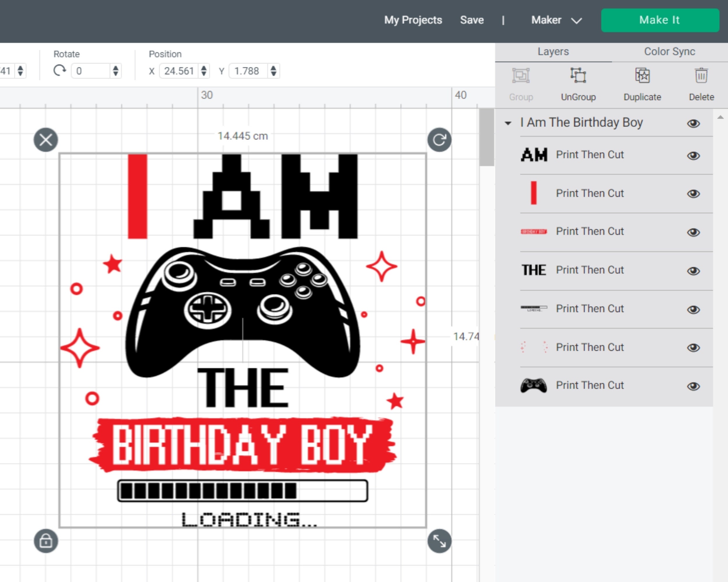Deselect the design using the X icon
The height and width of the screenshot is (582, 728).
coord(46,140)
